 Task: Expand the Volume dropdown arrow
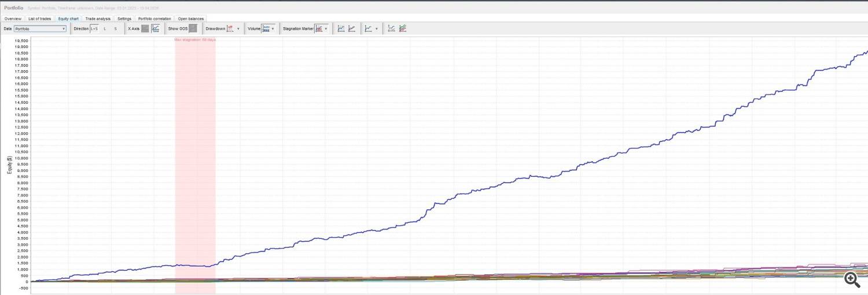click(273, 28)
